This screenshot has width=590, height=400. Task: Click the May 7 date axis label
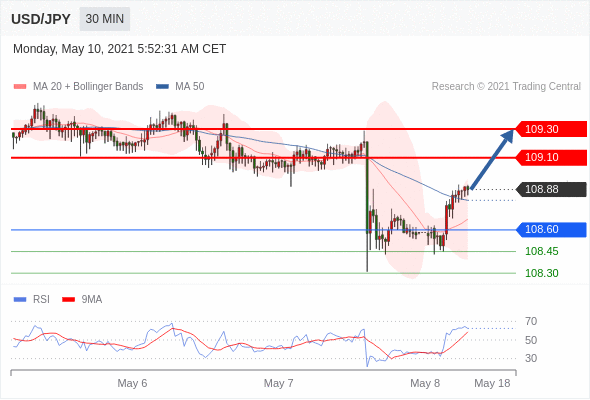[278, 383]
